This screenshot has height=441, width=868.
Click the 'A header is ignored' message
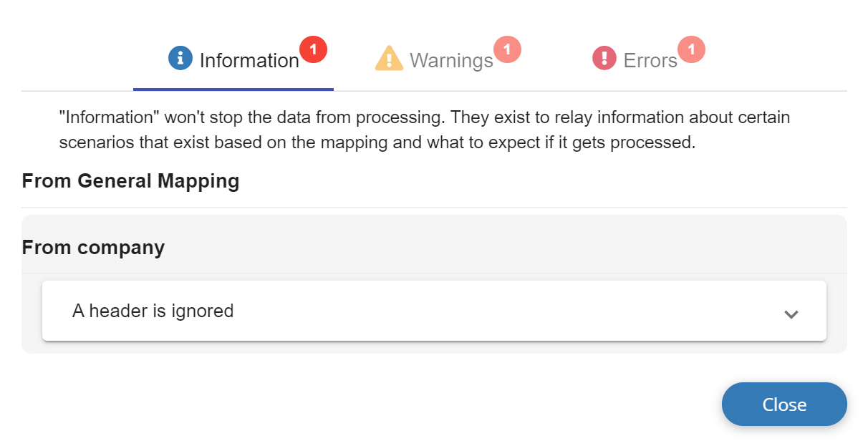tap(153, 311)
